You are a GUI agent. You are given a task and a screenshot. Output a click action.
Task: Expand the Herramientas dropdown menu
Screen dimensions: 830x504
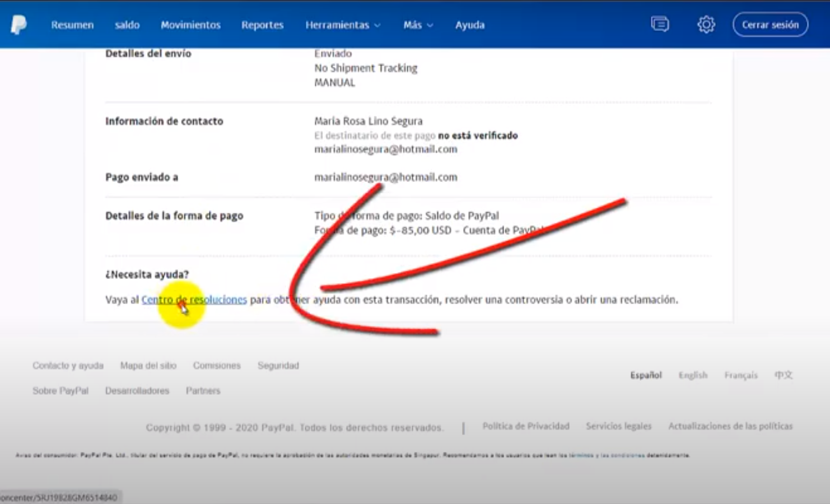pos(343,25)
